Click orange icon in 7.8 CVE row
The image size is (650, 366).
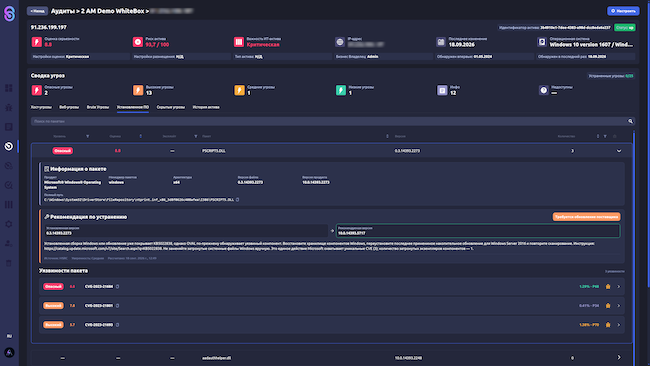click(x=608, y=306)
